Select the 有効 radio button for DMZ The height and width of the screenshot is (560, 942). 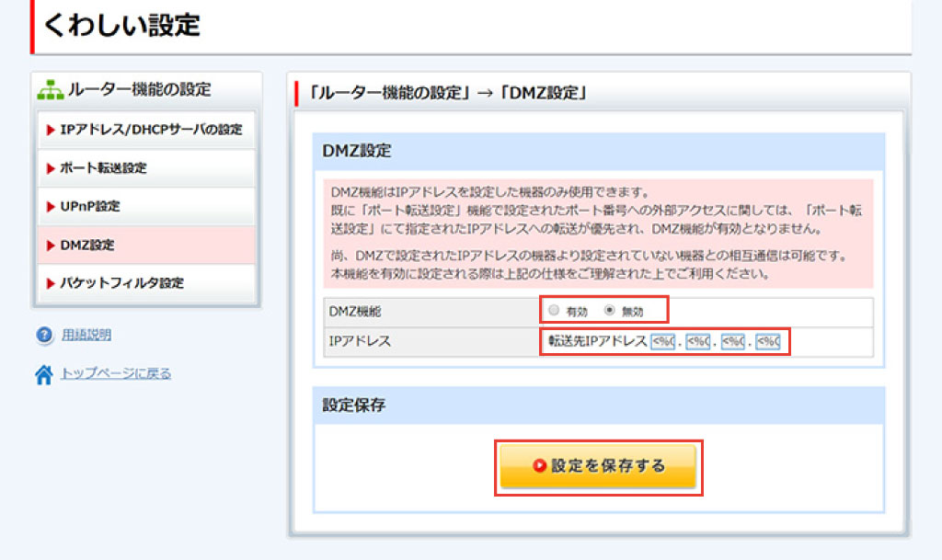[553, 311]
